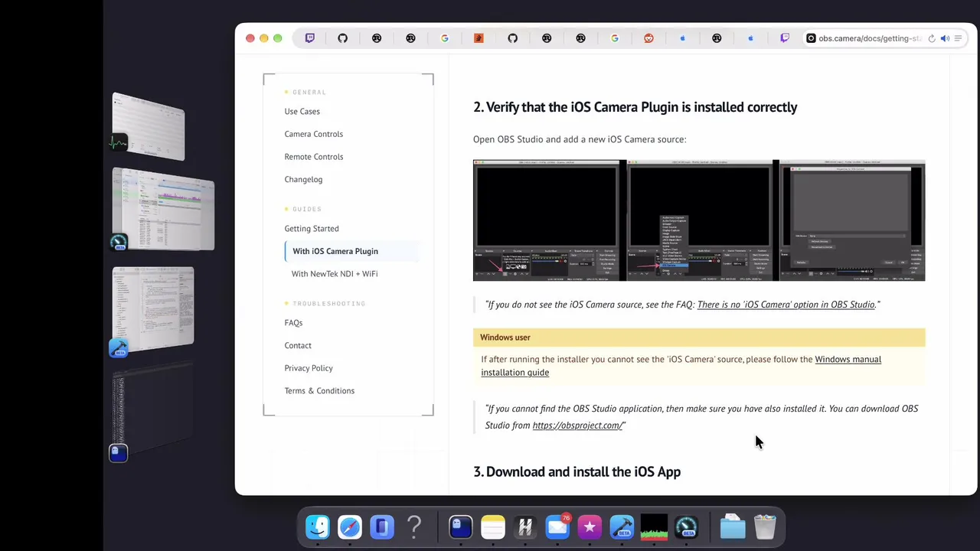
Task: Open Xcode beta from the Dock
Action: 622,527
